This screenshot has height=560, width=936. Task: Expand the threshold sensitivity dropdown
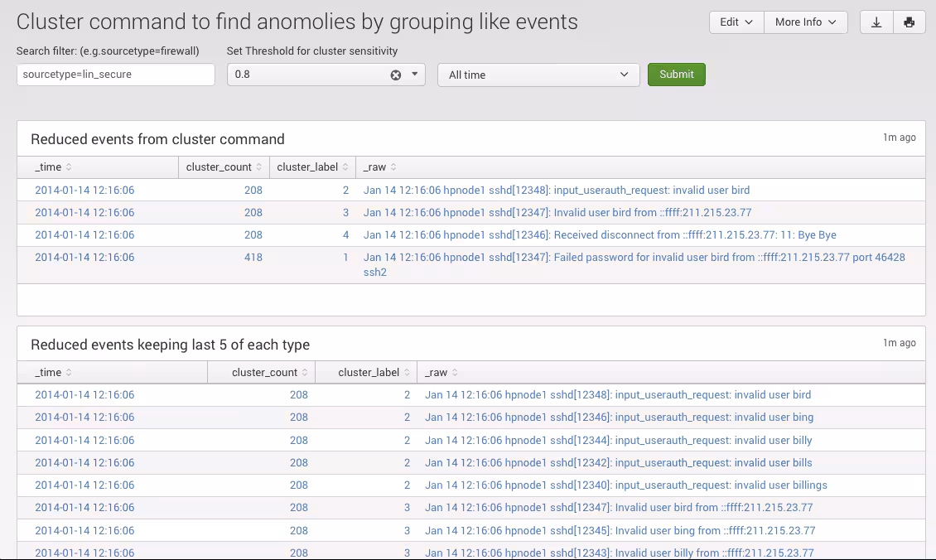413,75
